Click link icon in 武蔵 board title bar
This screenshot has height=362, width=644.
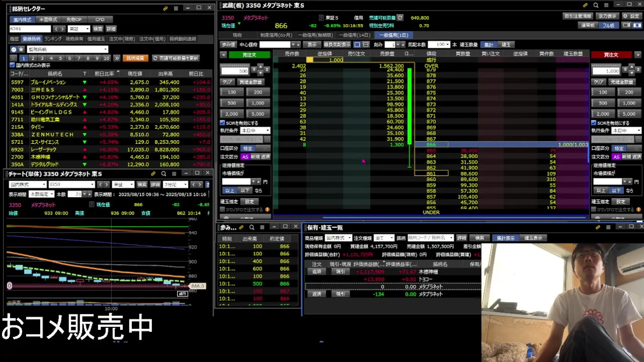[x=585, y=5]
